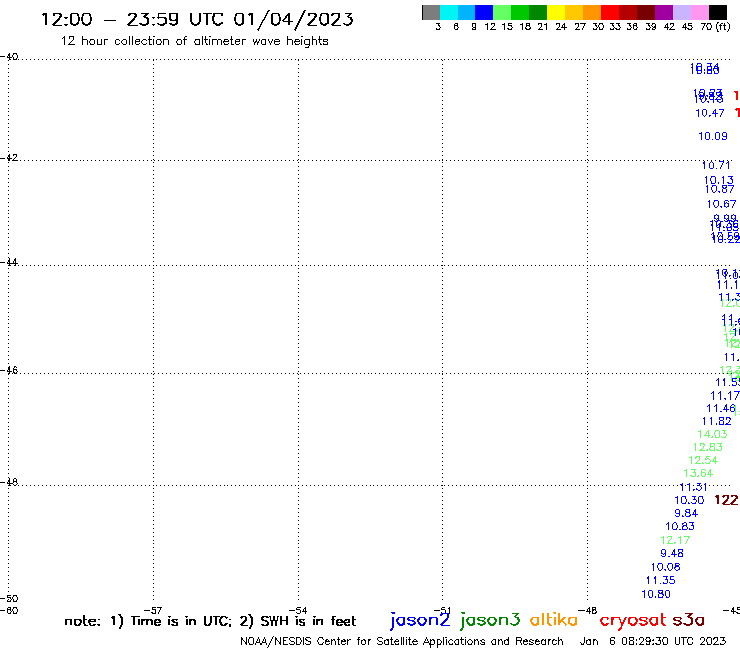The image size is (740, 650).
Task: Click the green wave height value 12.54
Action: coord(703,460)
